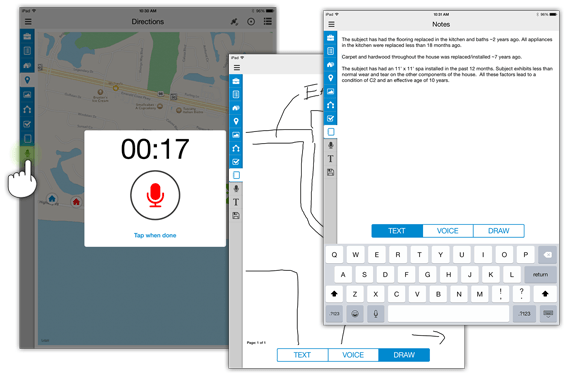Viewport: 570px width, 380px height.
Task: Tap the red home marker on map
Action: point(76,201)
